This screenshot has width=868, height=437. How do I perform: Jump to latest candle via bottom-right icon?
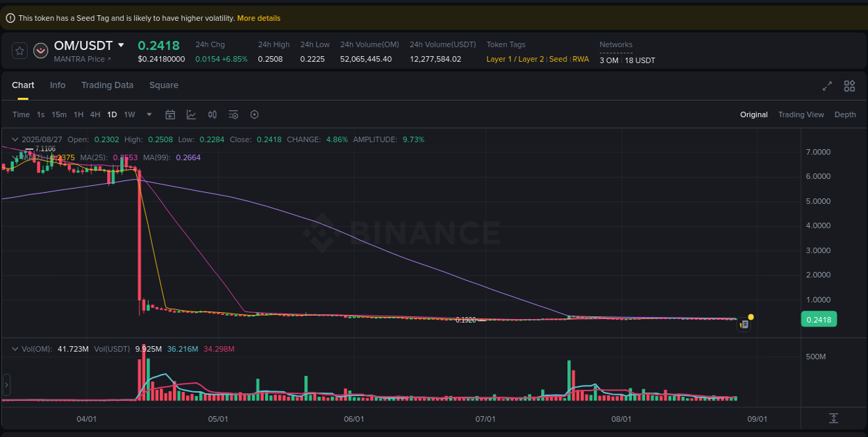click(x=834, y=419)
